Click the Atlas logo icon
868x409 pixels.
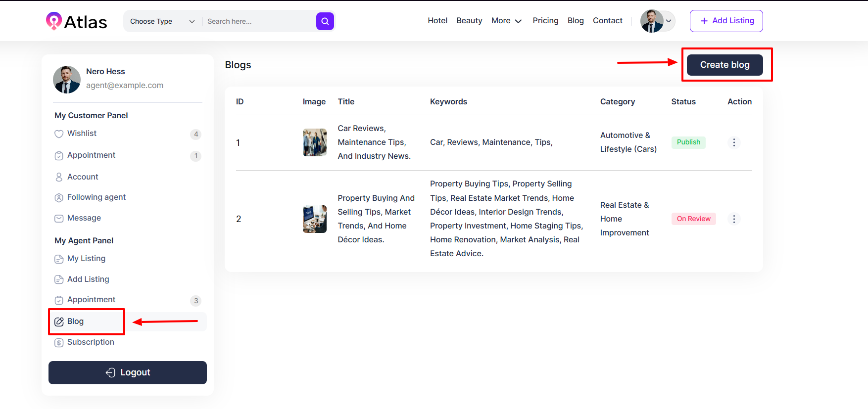53,21
